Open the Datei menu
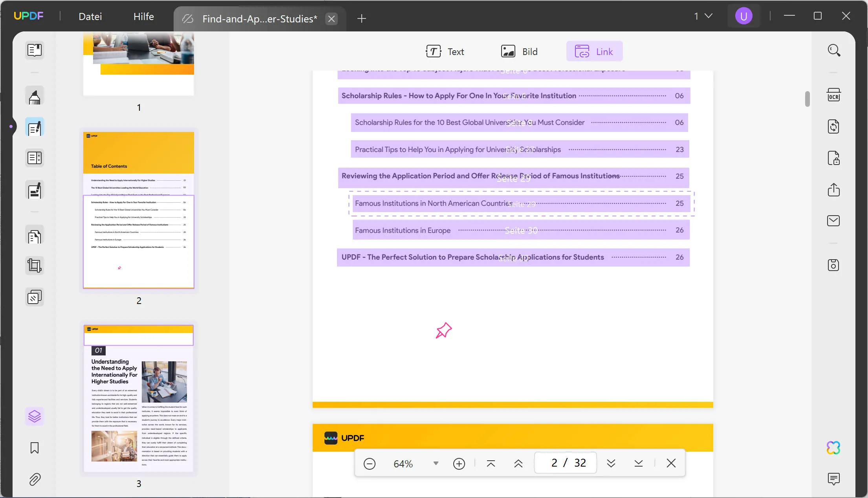Screen dimensions: 868x498 pos(90,16)
